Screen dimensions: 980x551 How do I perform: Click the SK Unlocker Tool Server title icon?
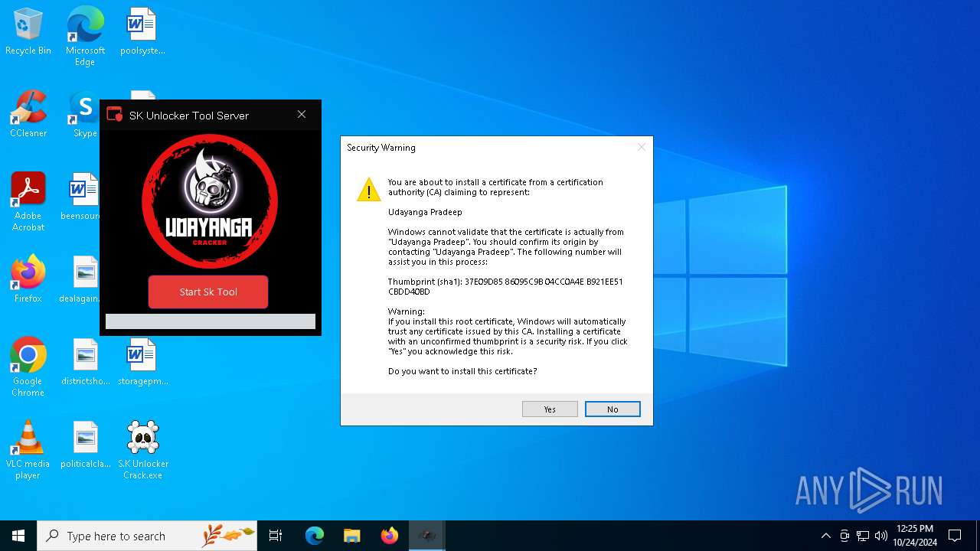coord(115,115)
